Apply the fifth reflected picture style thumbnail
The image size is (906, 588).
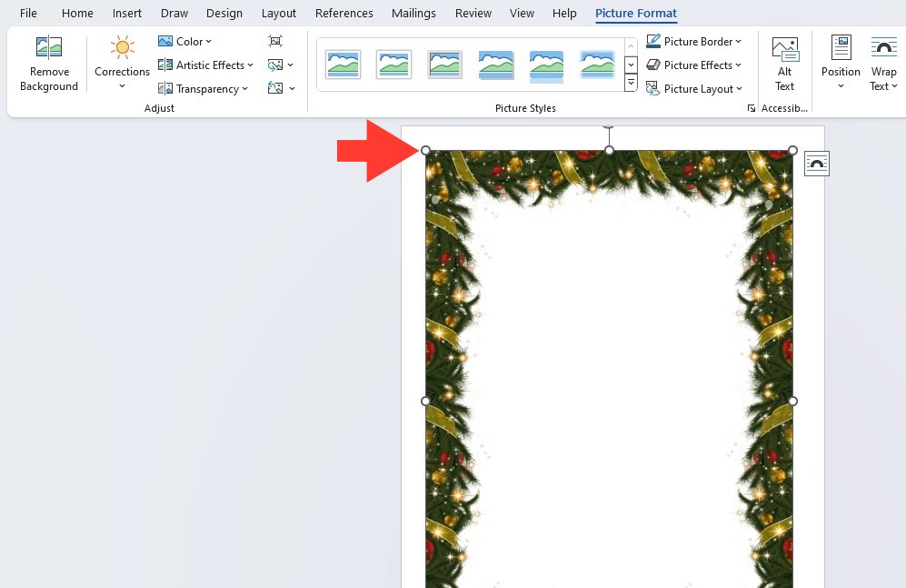[547, 65]
